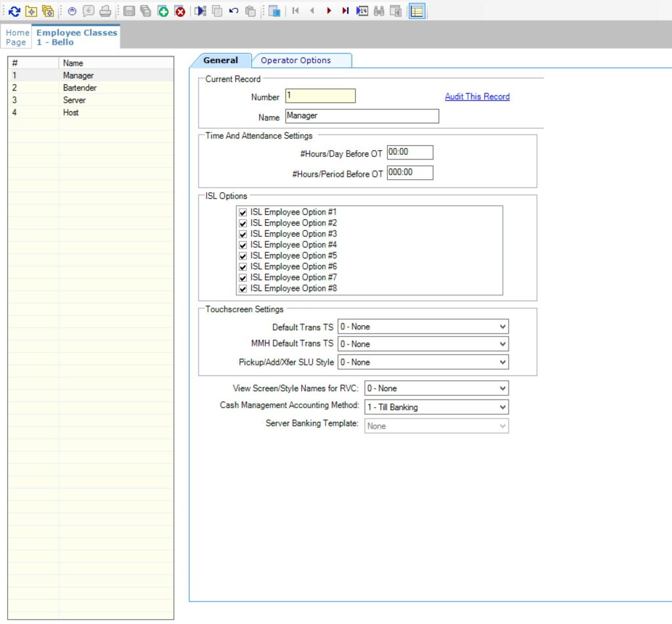Click the Name text field

coord(362,116)
